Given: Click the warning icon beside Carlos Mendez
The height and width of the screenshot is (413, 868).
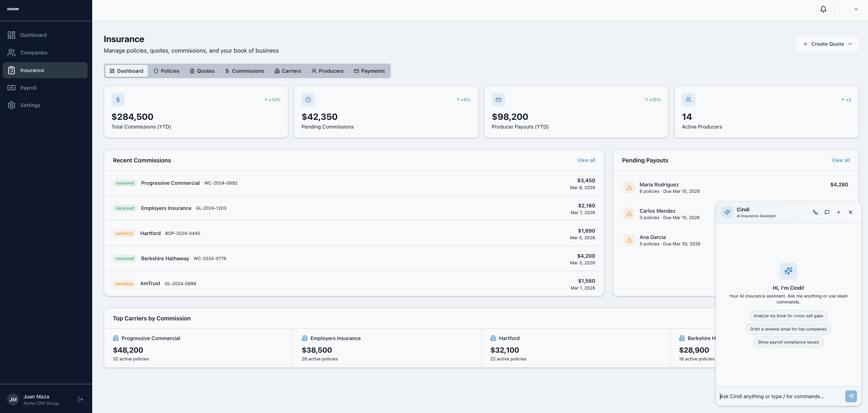Looking at the screenshot, I should 629,214.
